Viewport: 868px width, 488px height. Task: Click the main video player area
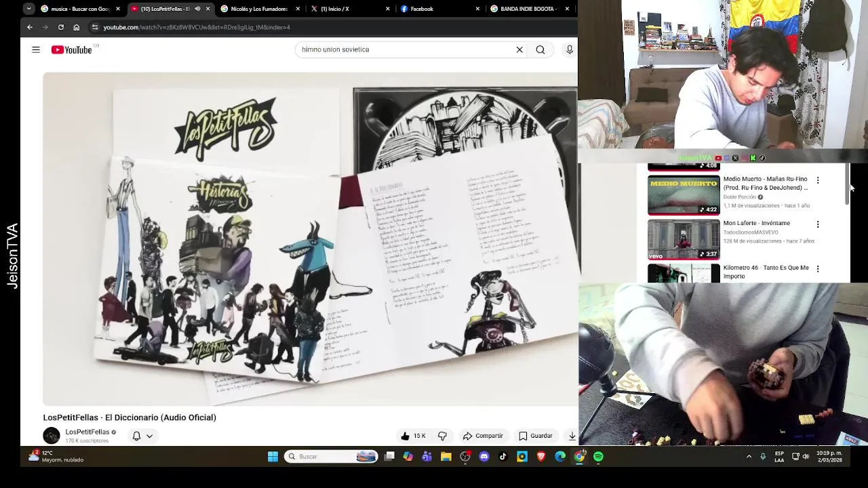tap(310, 239)
